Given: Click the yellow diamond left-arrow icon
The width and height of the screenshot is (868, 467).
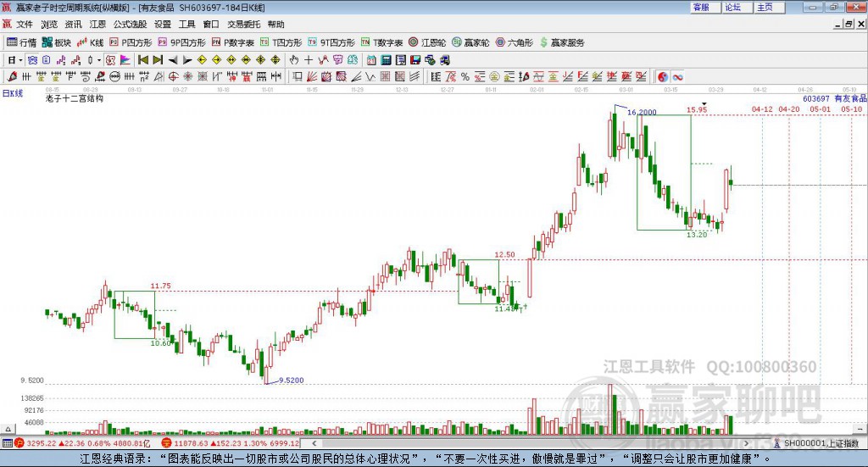Looking at the screenshot, I should click(202, 60).
